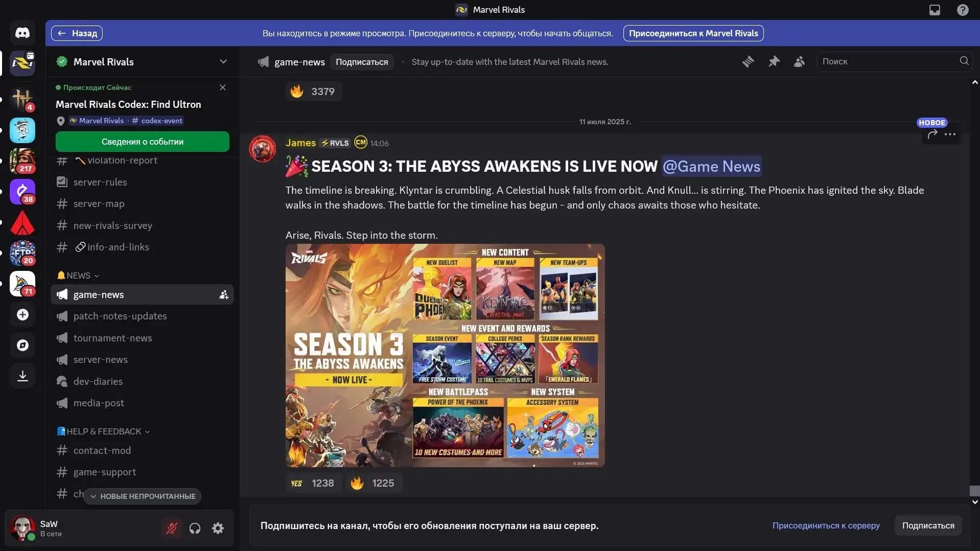Screen dimensions: 980x551
Task: Open user settings gear icon
Action: click(218, 528)
